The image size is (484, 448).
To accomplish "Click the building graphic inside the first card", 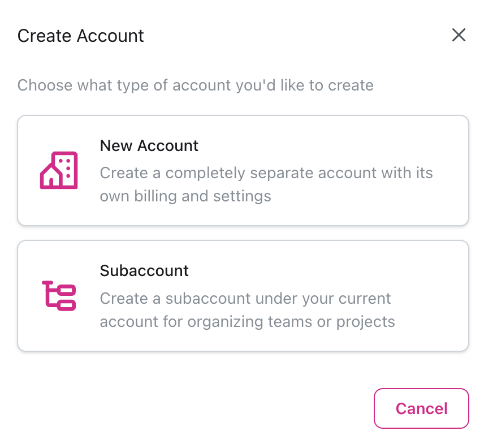I will tap(58, 170).
